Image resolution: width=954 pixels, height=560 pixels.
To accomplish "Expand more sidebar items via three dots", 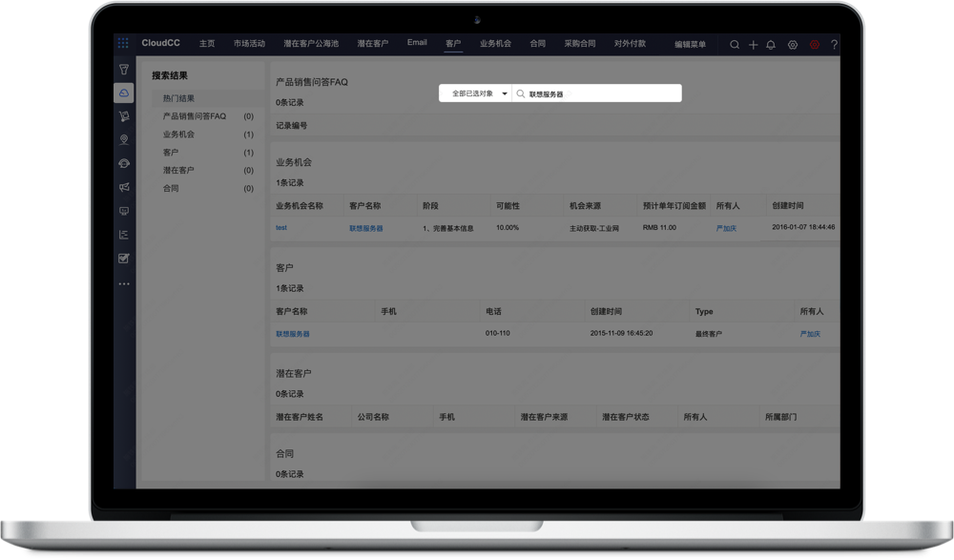I will (x=123, y=283).
